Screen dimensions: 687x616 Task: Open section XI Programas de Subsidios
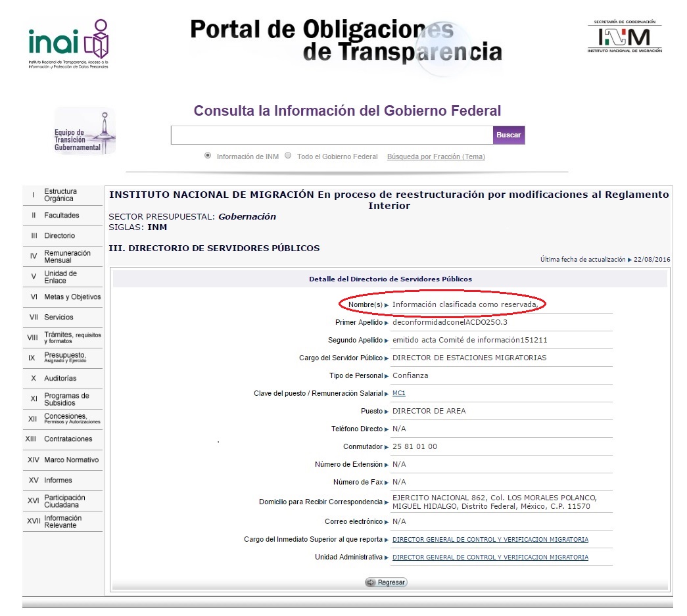point(62,399)
